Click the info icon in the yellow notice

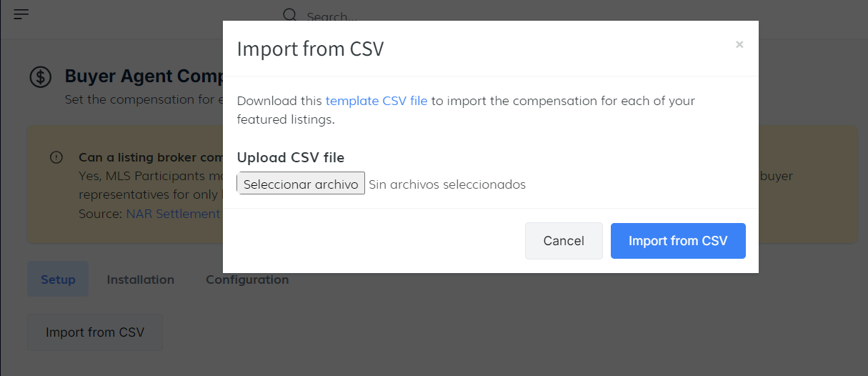click(56, 157)
